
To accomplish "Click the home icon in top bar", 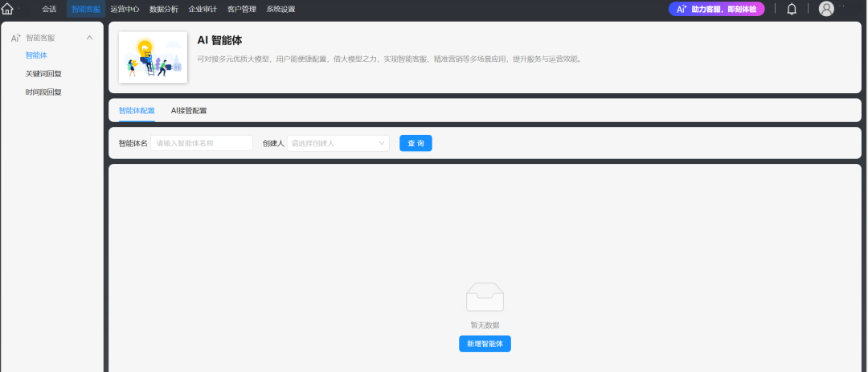I will point(7,9).
